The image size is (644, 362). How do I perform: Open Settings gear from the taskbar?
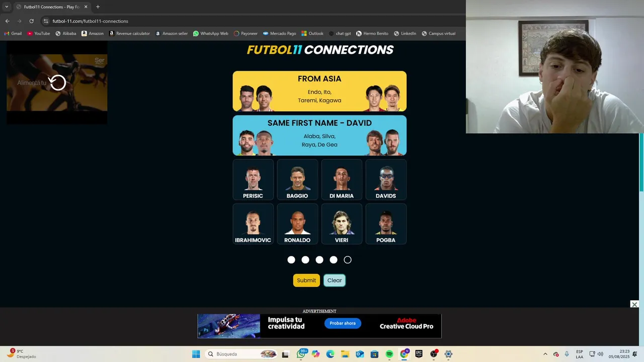tap(448, 354)
